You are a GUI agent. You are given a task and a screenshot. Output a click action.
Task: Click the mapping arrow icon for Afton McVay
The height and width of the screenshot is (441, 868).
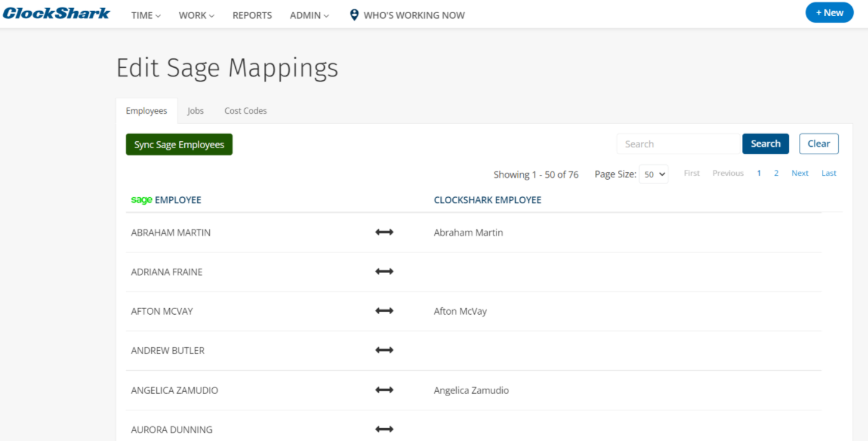click(x=385, y=310)
